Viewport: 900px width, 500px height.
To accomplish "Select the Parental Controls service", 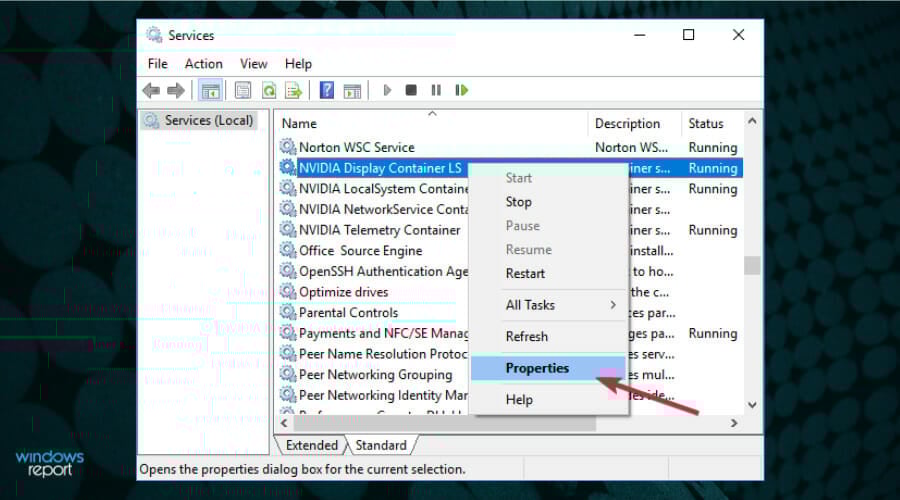I will point(348,312).
